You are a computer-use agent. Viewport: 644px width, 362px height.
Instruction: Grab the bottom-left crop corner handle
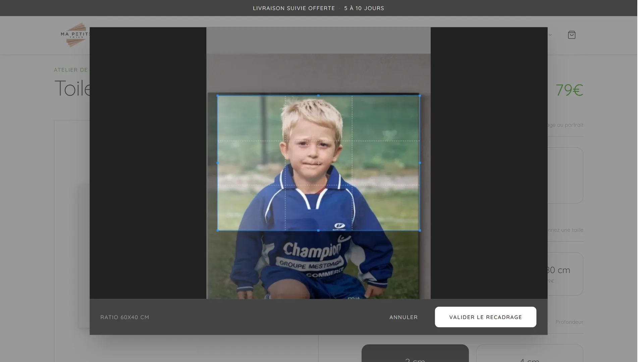pyautogui.click(x=218, y=231)
